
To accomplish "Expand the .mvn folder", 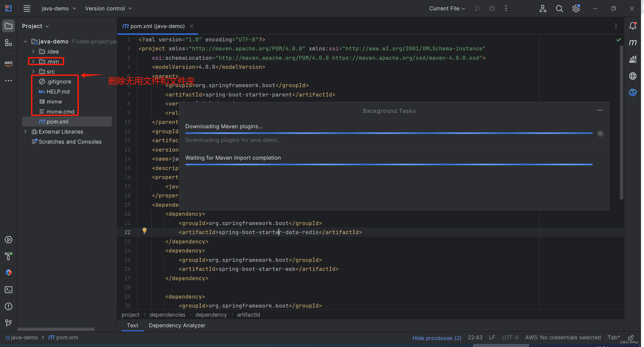I will point(33,61).
